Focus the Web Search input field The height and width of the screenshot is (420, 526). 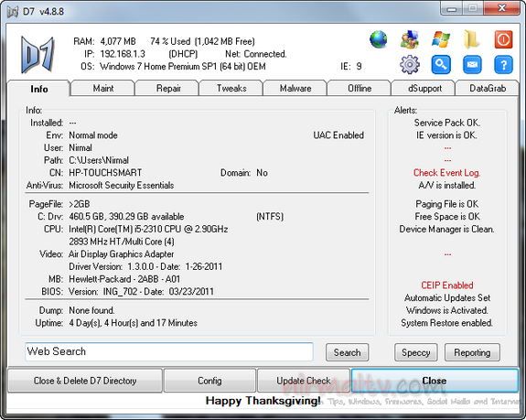pos(169,351)
